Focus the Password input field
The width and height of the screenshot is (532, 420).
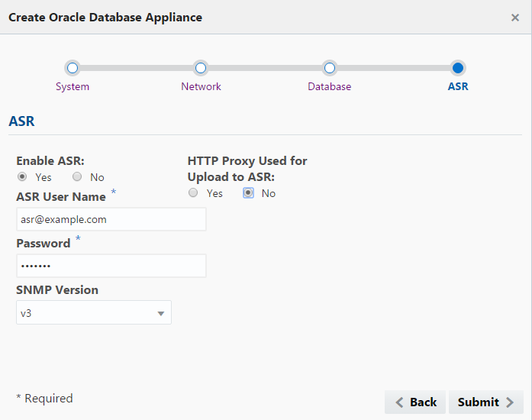(111, 266)
